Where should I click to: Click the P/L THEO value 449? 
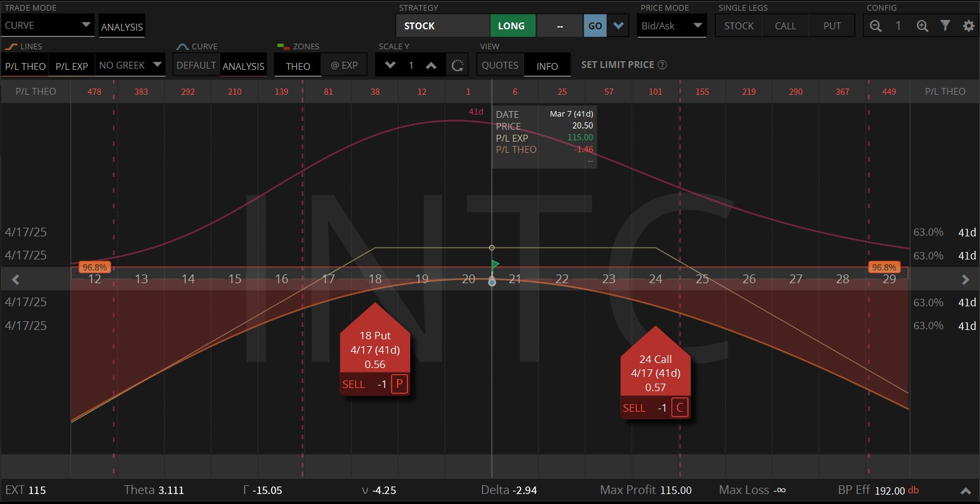point(889,92)
